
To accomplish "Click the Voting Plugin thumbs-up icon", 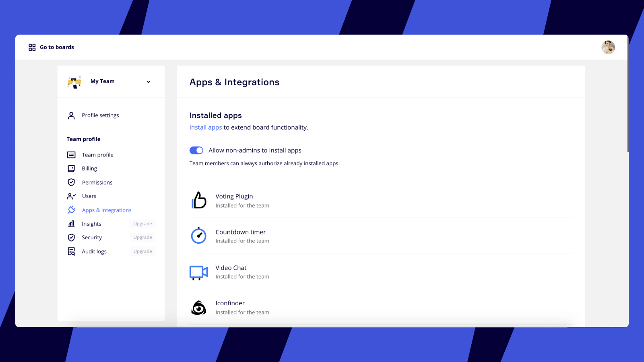I will [x=198, y=200].
